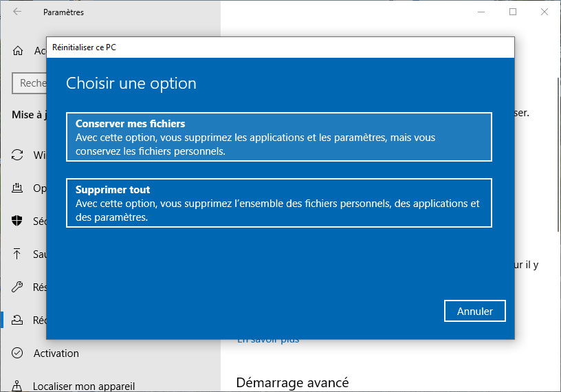Screen dimensions: 561x392
Task: Open Windows Security via the shield icon
Action: [x=18, y=221]
